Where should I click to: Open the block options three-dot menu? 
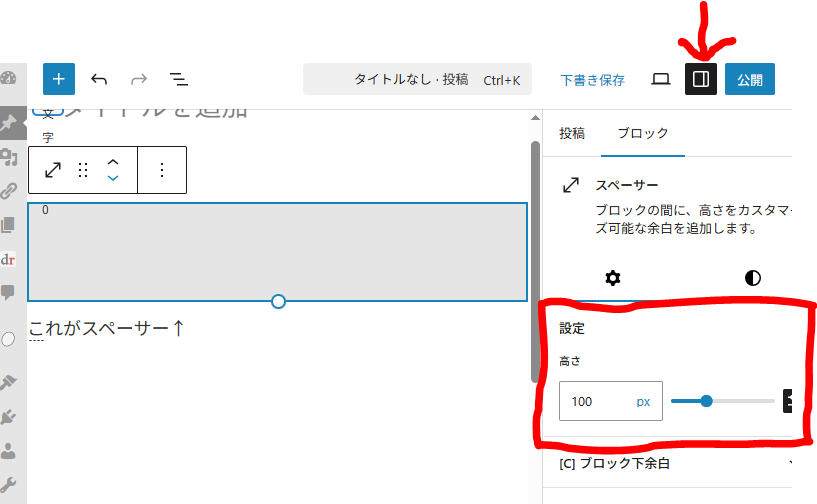162,170
